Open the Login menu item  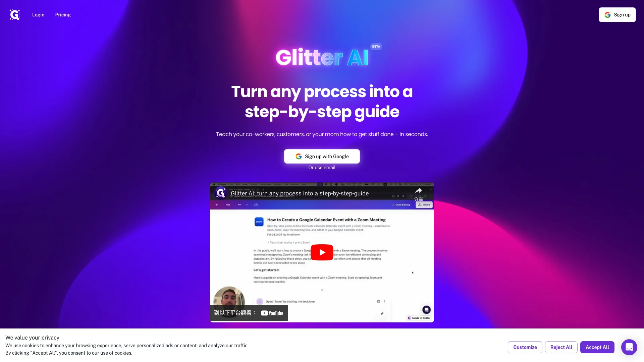click(38, 14)
